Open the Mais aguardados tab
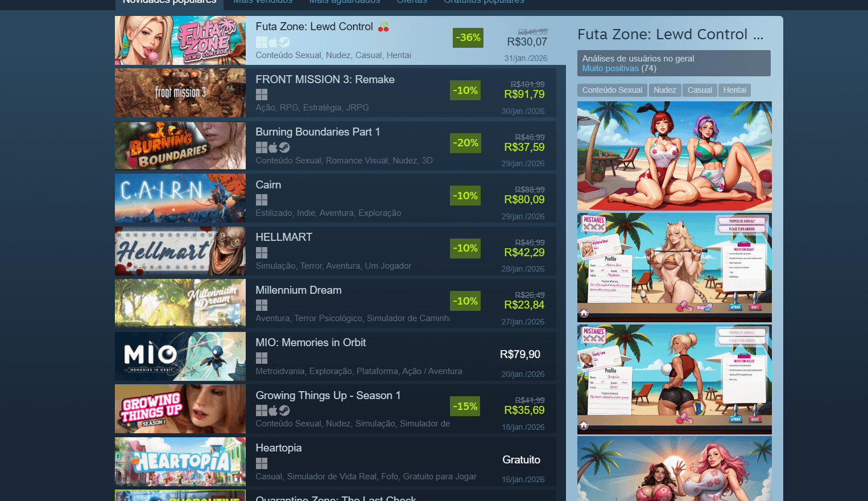 tap(345, 2)
